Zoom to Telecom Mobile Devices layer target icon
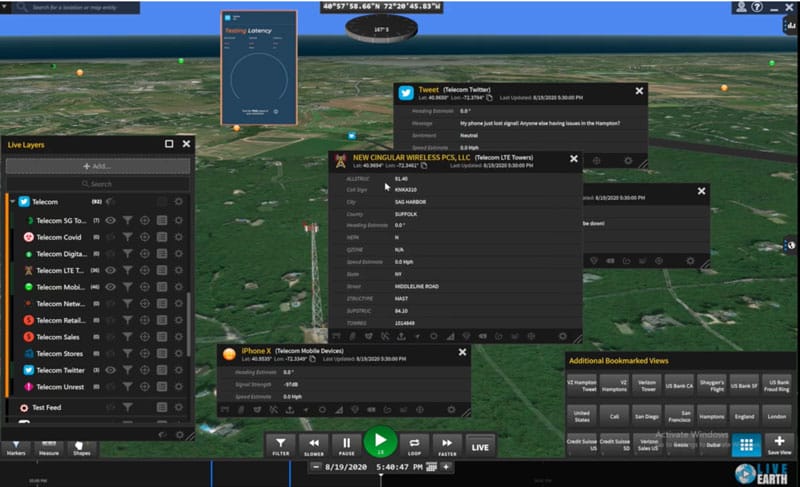Screen dimensions: 800x487 point(145,287)
